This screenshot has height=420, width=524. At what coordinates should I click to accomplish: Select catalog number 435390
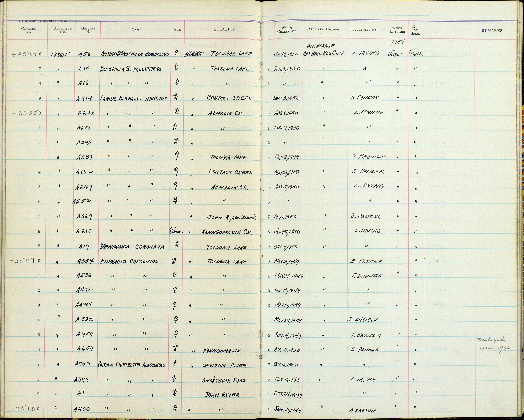coord(25,261)
